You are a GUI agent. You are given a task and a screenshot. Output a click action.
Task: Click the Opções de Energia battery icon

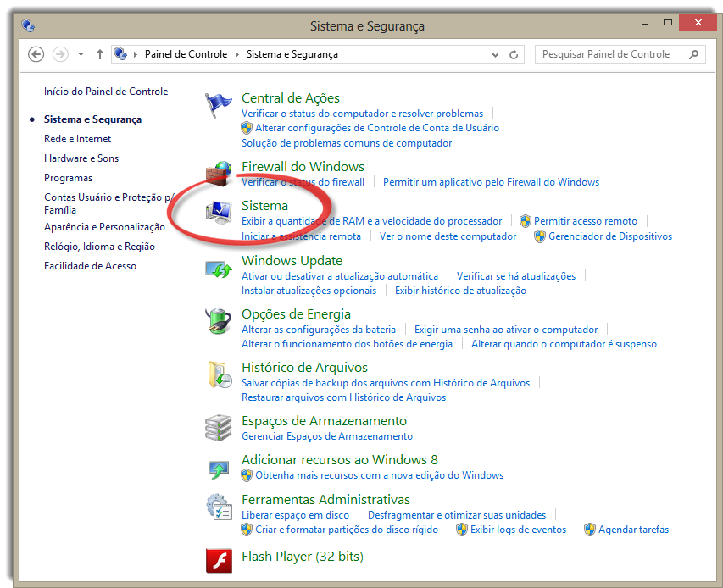coord(219,321)
